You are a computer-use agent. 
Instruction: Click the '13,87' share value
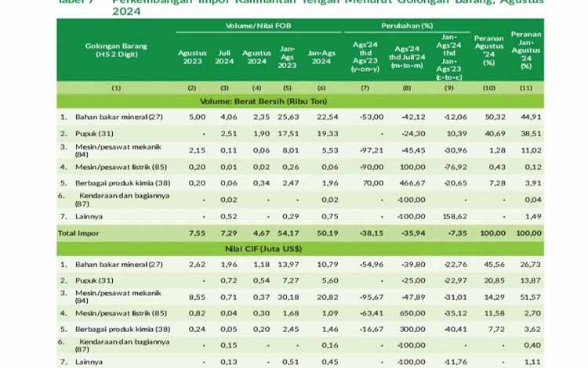pyautogui.click(x=530, y=280)
